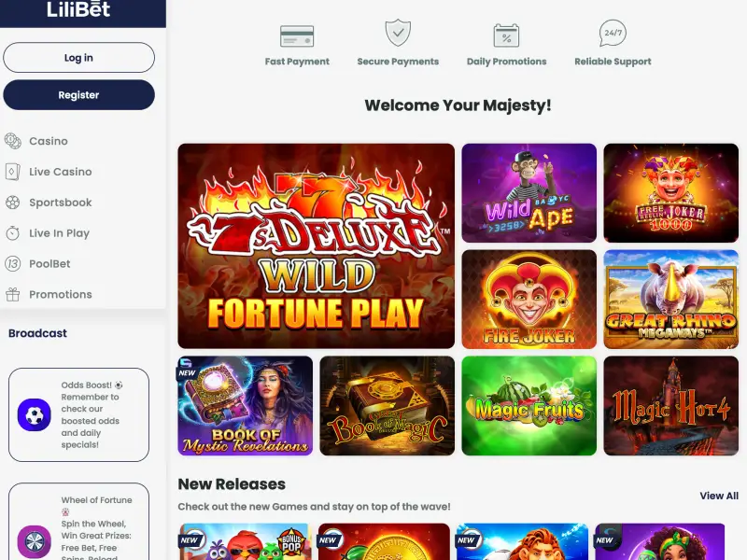Click the PoolBet 13 icon
Image resolution: width=747 pixels, height=560 pixels.
click(13, 263)
